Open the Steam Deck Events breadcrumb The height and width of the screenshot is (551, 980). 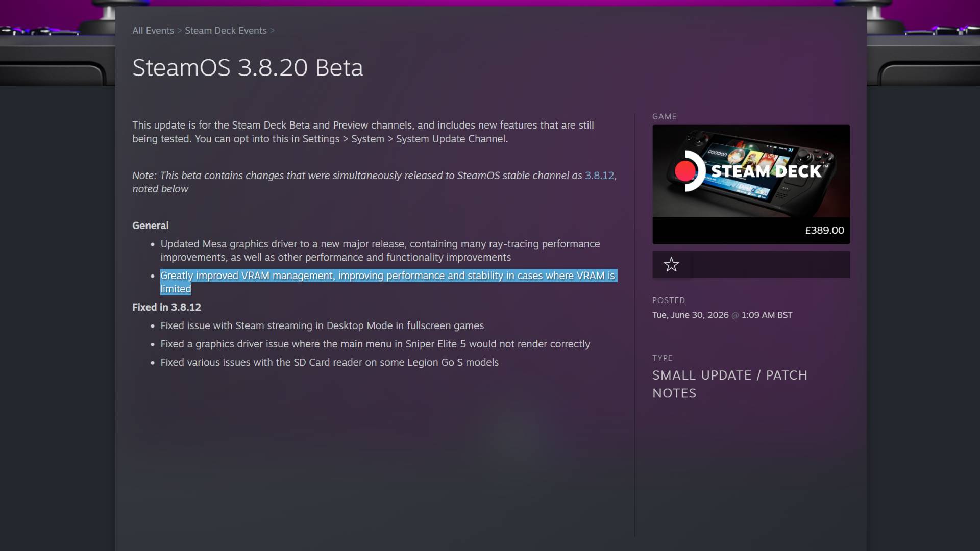point(226,31)
